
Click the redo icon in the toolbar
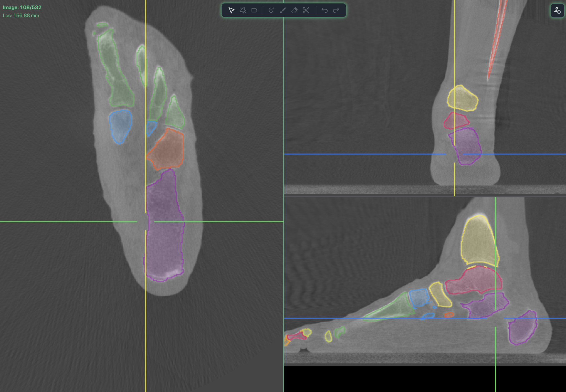click(x=336, y=10)
